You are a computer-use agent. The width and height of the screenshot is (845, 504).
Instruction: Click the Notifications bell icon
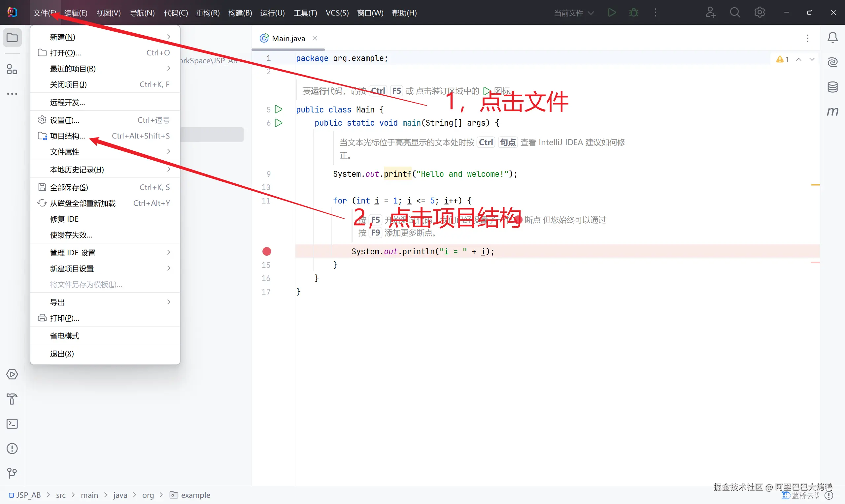point(832,38)
